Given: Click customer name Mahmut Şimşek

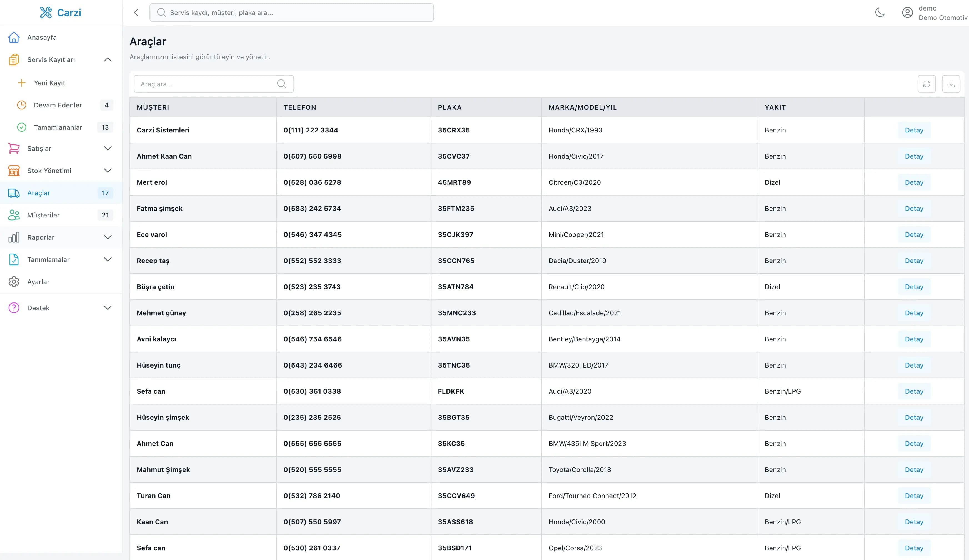Looking at the screenshot, I should [163, 470].
